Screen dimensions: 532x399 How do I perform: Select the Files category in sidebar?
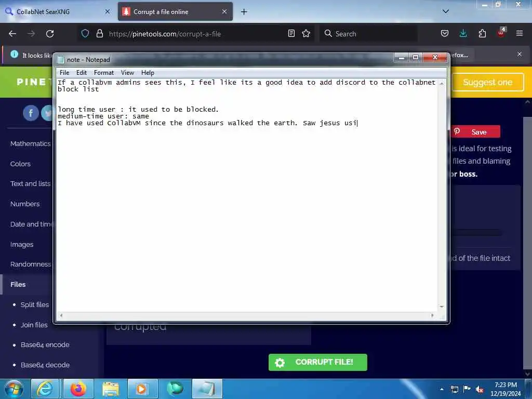(x=18, y=284)
